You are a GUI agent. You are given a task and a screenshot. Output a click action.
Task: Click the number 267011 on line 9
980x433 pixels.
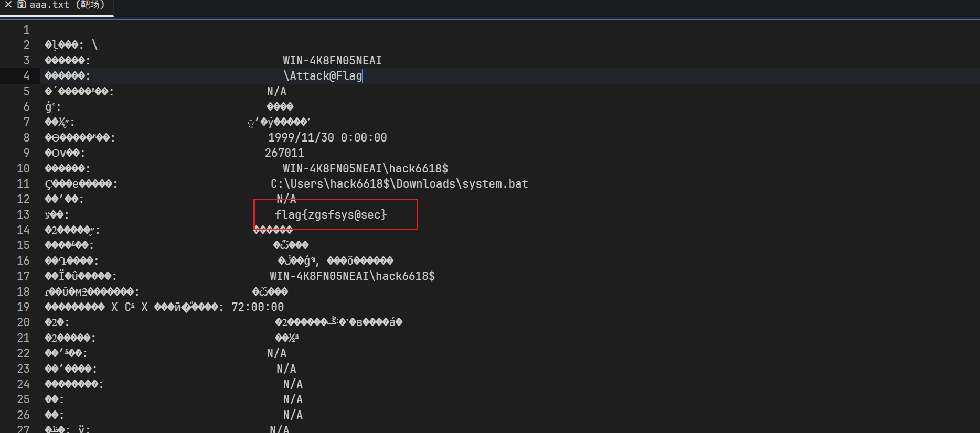284,153
